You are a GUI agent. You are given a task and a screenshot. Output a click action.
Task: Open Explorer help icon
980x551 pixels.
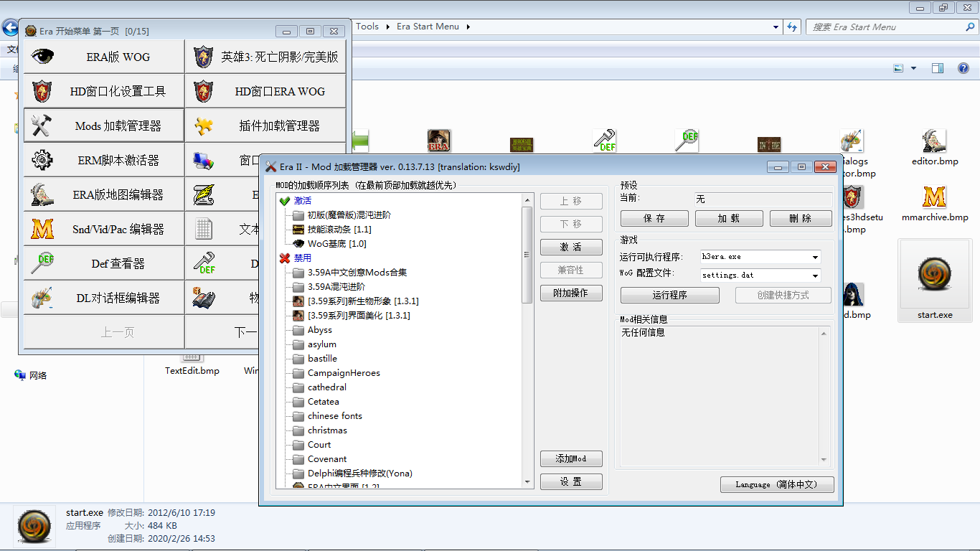(963, 68)
